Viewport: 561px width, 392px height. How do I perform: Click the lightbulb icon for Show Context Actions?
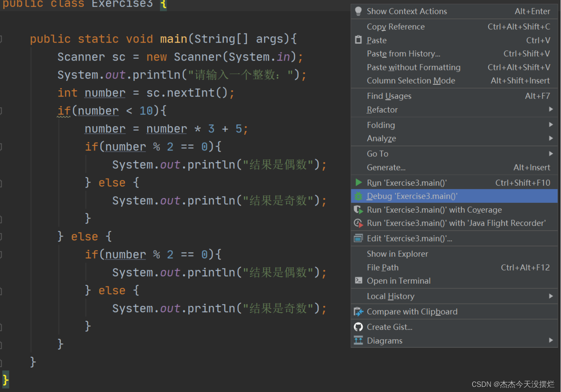pos(358,11)
